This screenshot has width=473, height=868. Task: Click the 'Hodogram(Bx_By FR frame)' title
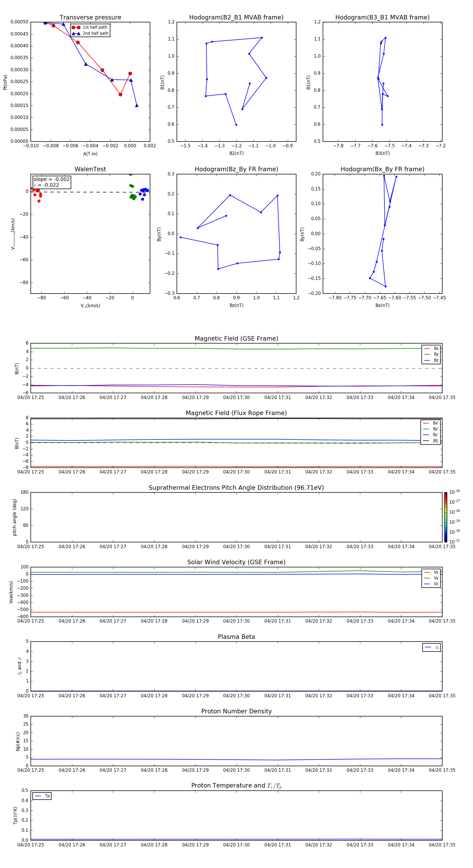pos(382,169)
